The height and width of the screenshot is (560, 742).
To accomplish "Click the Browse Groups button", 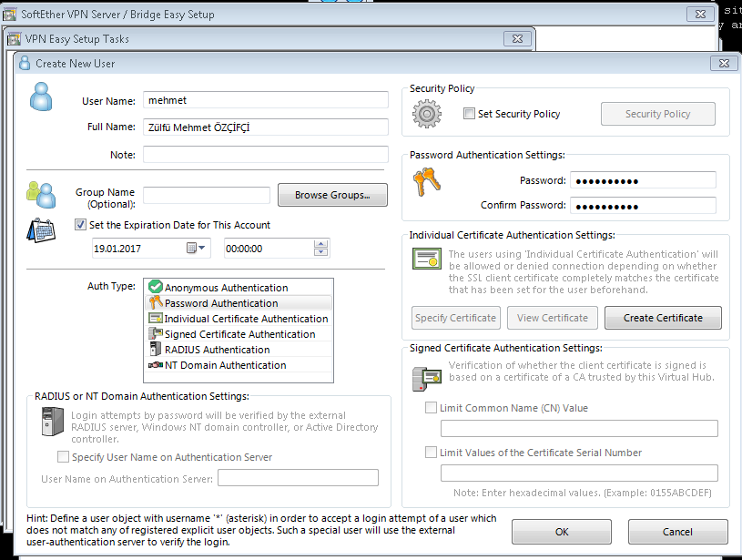I will 332,195.
